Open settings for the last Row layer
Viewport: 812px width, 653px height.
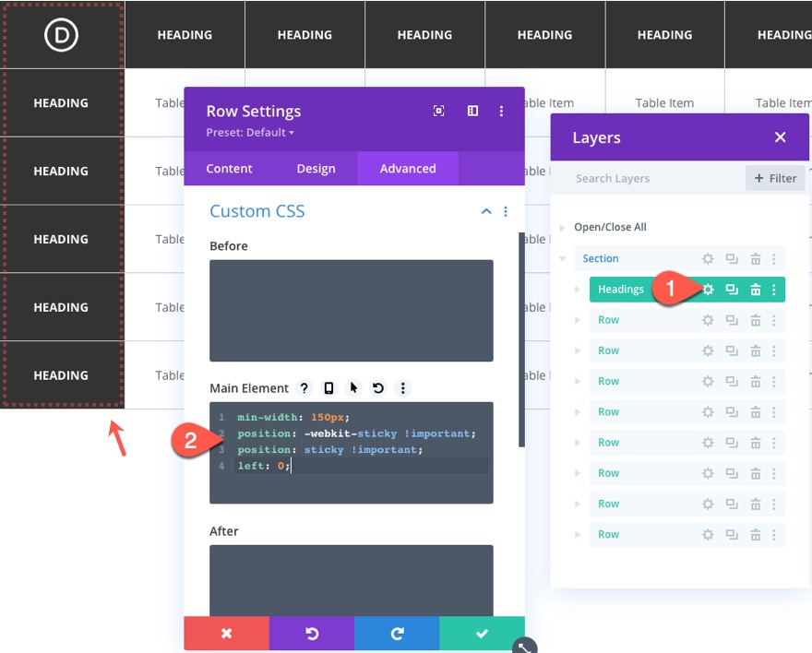(x=708, y=535)
